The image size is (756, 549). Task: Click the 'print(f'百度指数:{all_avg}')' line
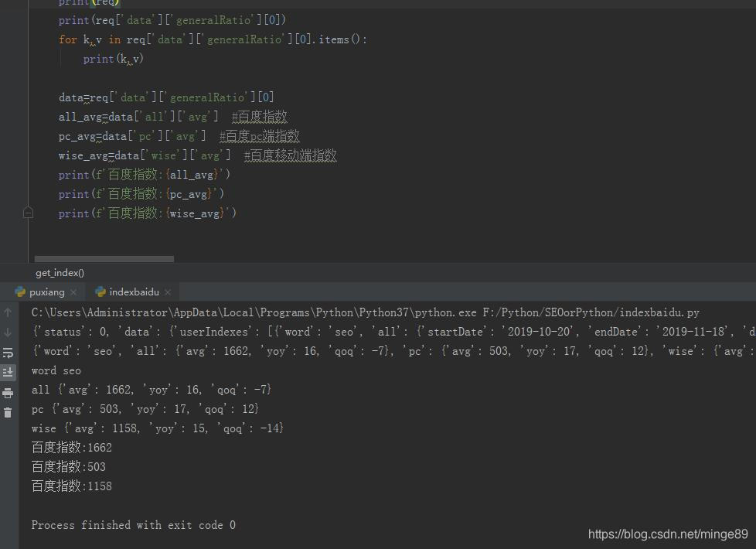(144, 175)
